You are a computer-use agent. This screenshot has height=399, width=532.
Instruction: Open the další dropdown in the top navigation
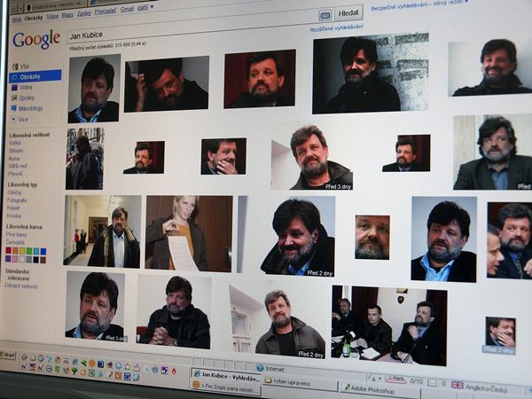click(x=145, y=7)
